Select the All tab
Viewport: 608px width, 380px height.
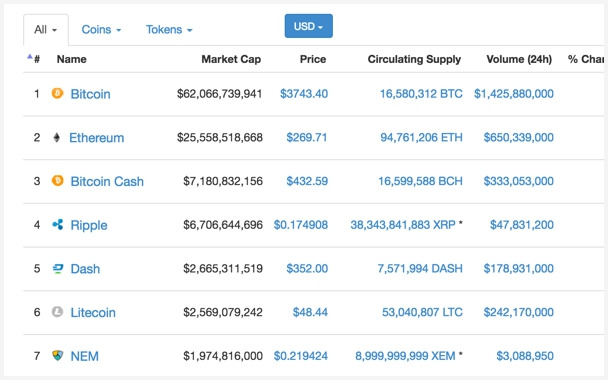(x=46, y=30)
